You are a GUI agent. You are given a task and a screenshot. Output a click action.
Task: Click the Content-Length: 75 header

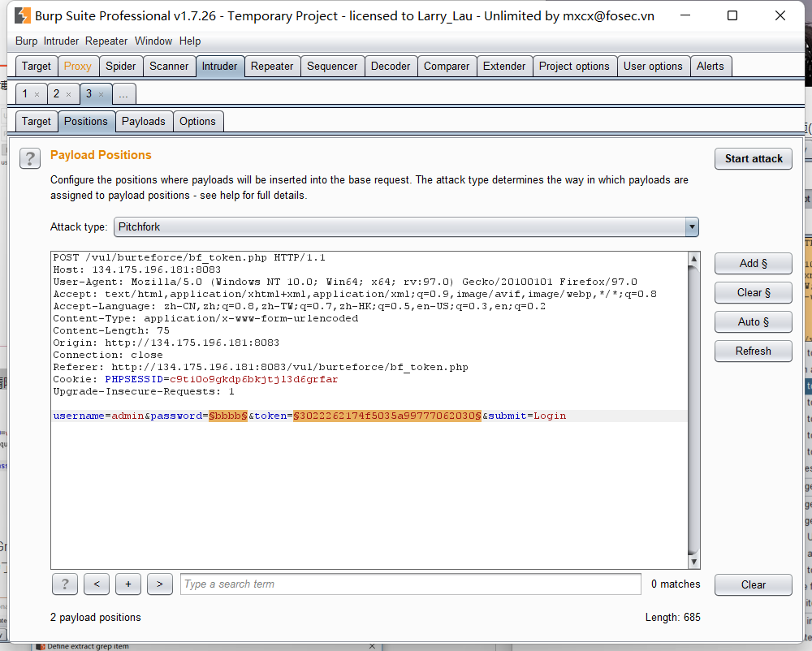[111, 330]
